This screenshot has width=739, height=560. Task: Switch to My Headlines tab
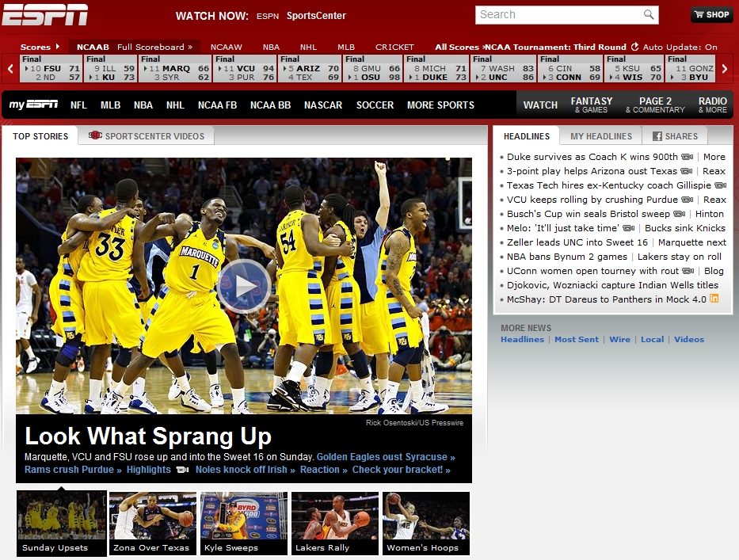coord(601,135)
